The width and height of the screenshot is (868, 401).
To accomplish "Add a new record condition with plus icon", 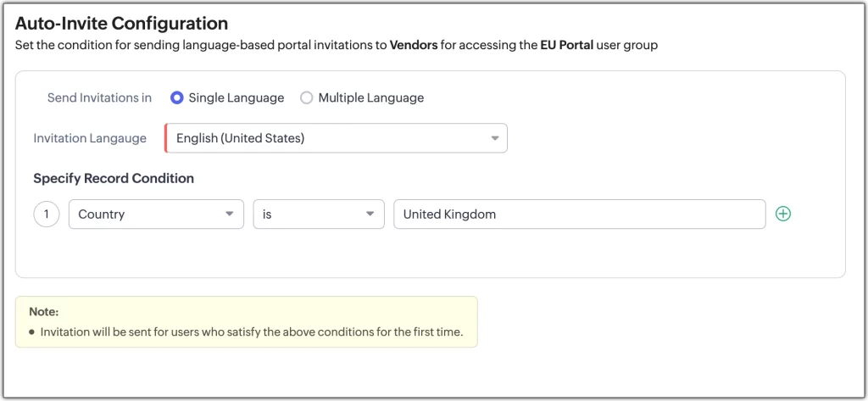I will (x=783, y=214).
